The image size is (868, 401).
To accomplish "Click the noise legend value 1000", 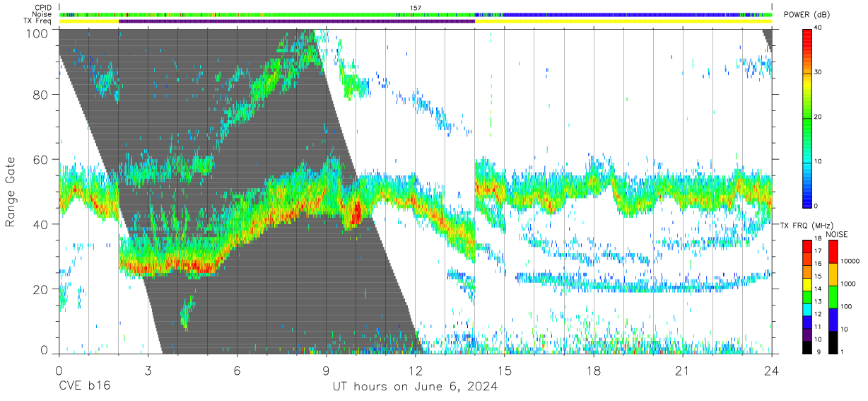I will [847, 284].
